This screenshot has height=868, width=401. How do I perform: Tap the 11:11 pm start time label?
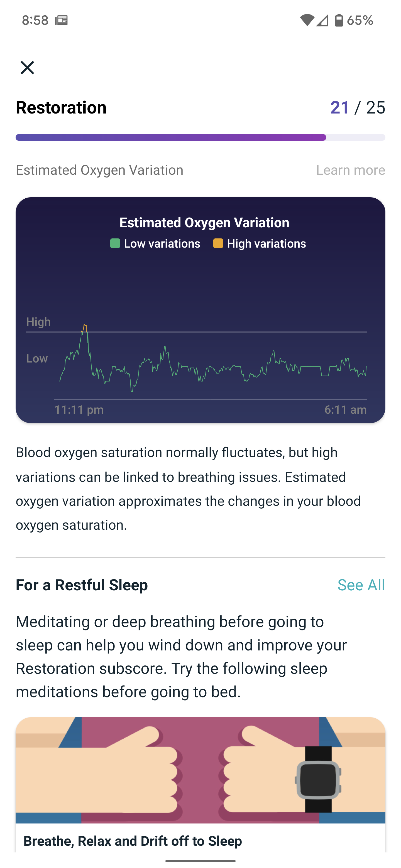(x=79, y=410)
